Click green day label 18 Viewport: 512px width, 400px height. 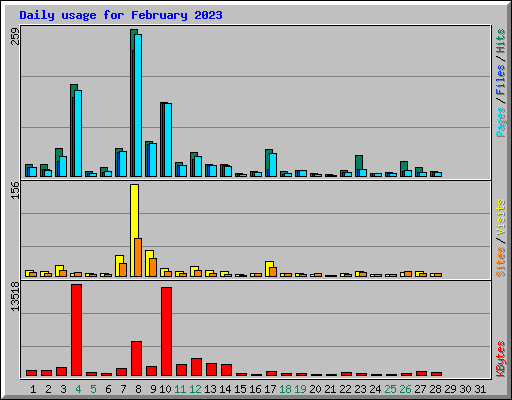[285, 389]
